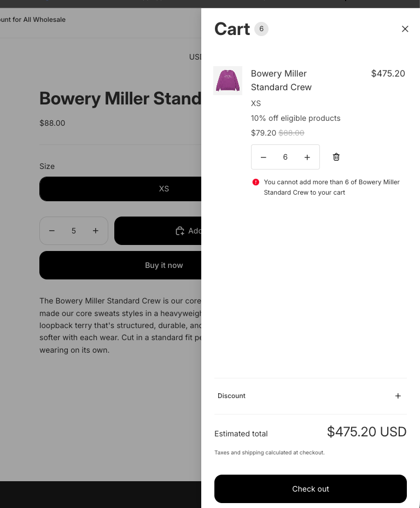
Task: Click the bag icon on the Add button
Action: (x=180, y=231)
